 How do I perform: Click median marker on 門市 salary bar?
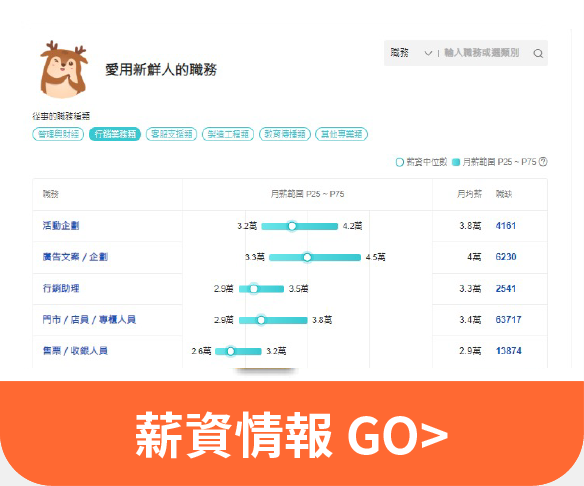click(x=261, y=320)
